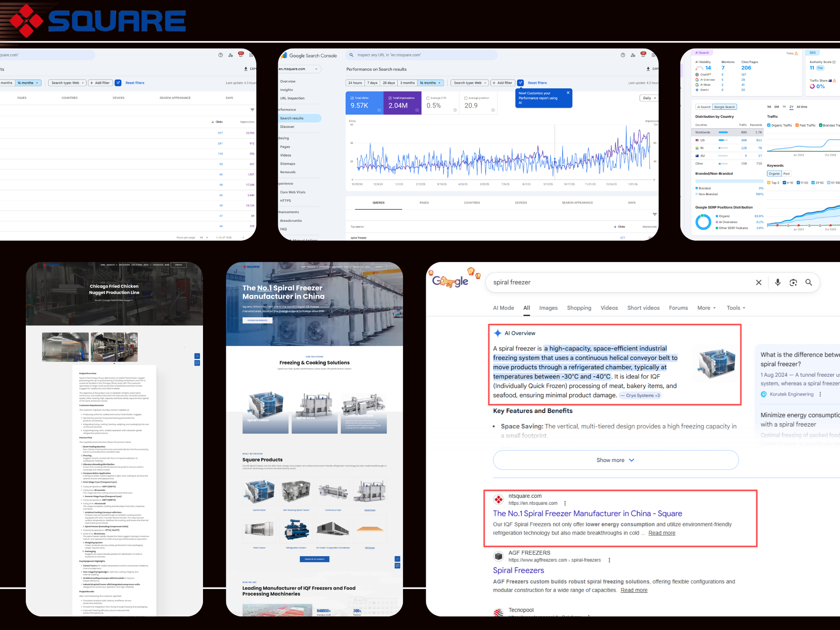Switch to the Images search tab

tap(548, 308)
